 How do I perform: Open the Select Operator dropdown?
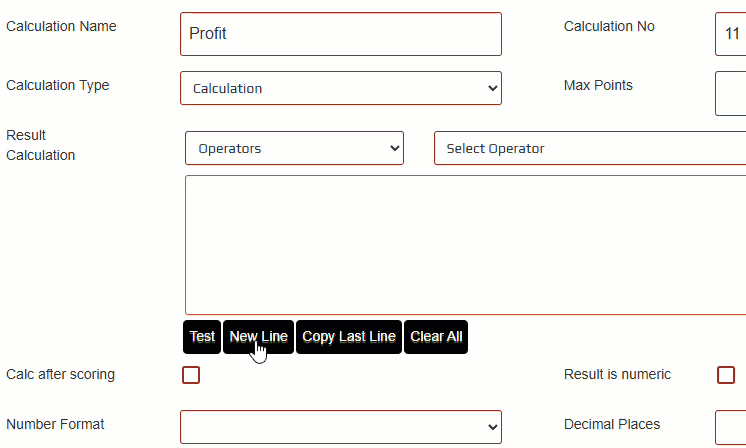590,148
